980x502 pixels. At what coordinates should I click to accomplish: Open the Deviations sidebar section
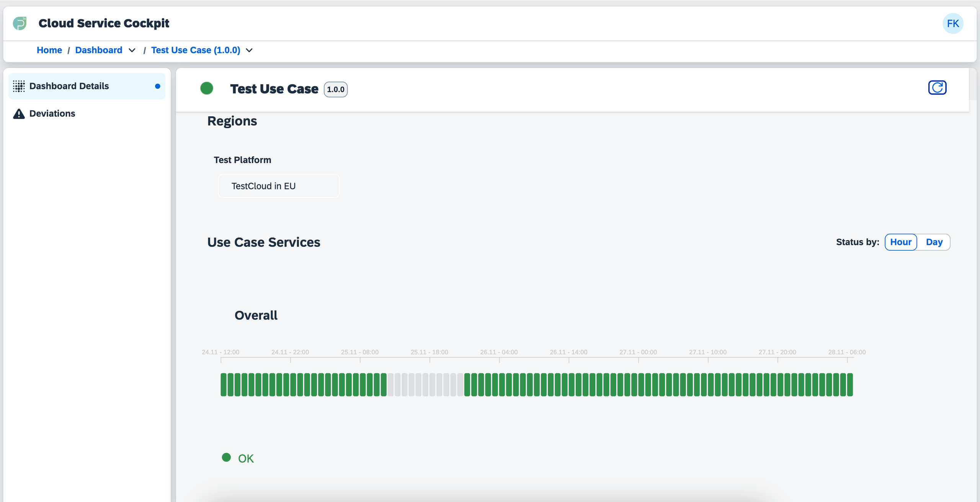coord(52,113)
